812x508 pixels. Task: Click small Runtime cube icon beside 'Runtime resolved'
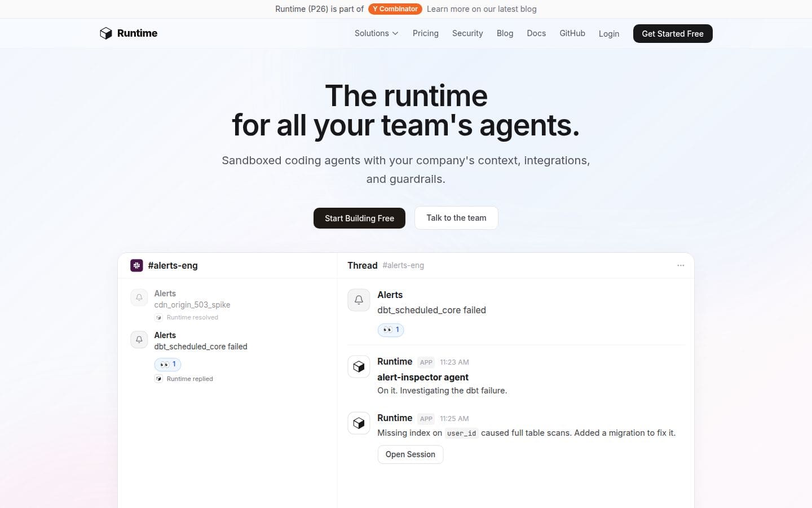(x=159, y=318)
